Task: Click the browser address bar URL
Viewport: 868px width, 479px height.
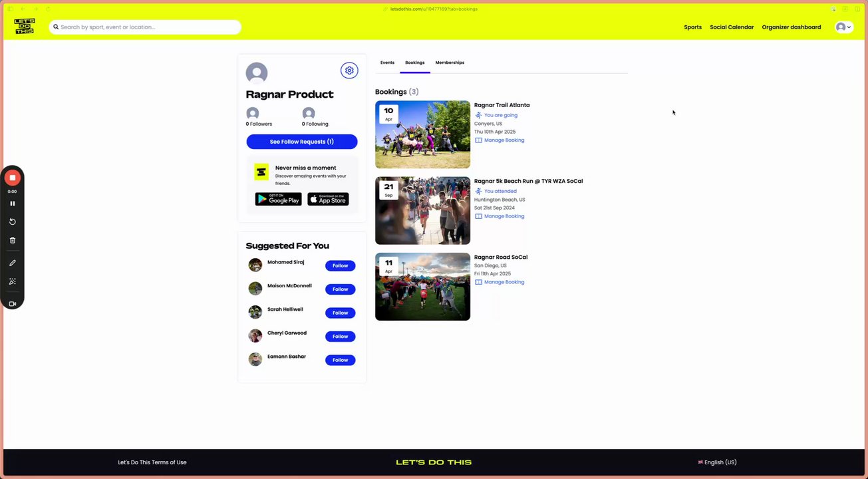Action: click(434, 9)
